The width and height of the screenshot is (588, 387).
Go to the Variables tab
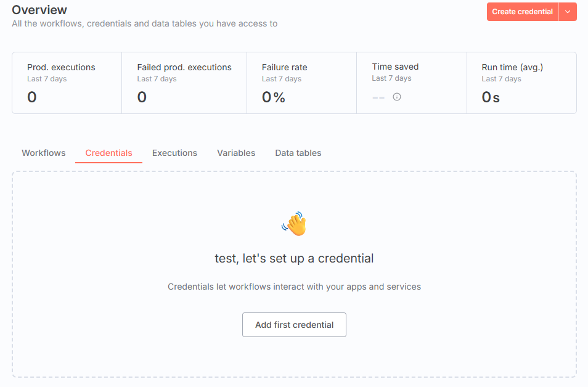click(x=236, y=153)
